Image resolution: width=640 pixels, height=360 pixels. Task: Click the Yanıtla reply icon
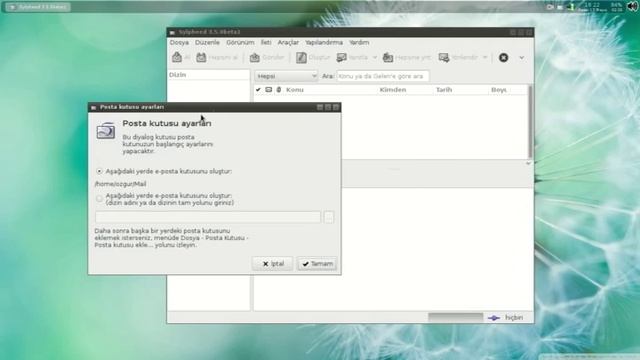[342, 58]
